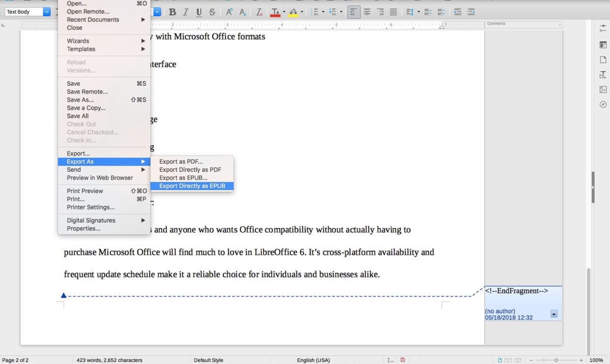
Task: Open line spacing dropdown arrow
Action: pyautogui.click(x=418, y=12)
